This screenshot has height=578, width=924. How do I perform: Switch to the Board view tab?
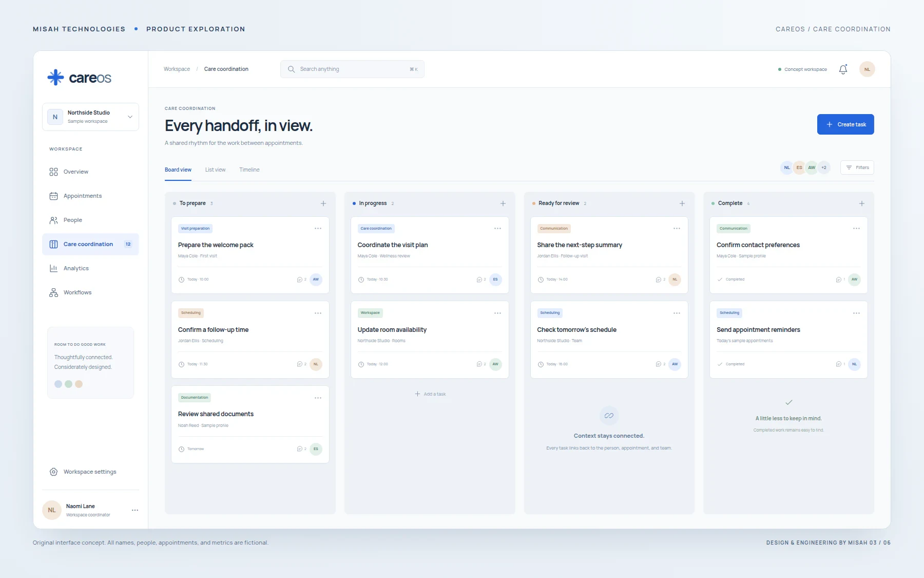click(178, 170)
